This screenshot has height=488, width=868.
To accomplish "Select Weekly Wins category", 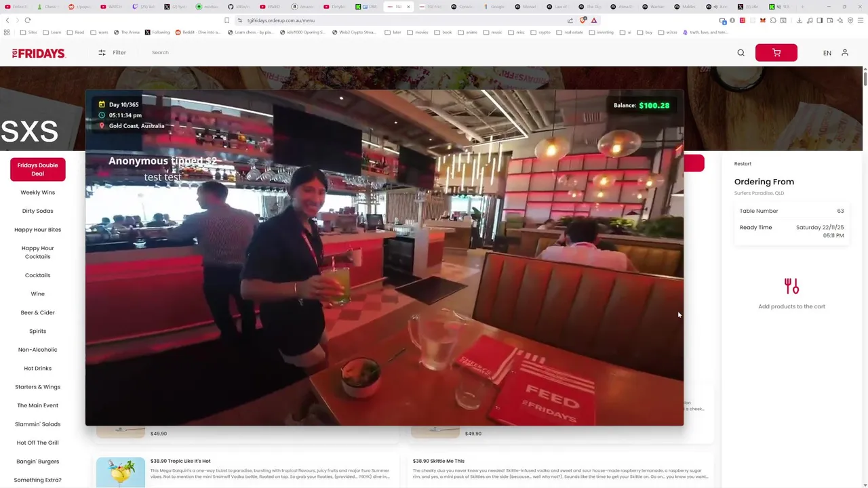I will (38, 192).
